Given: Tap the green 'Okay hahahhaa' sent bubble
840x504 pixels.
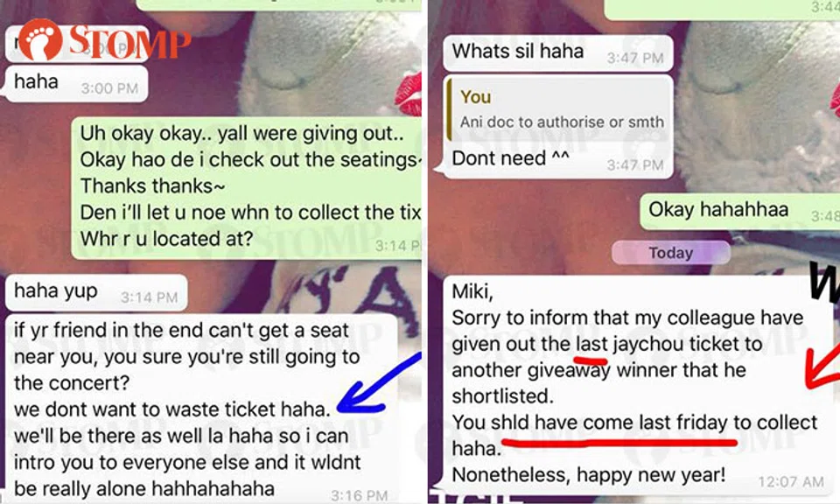Looking at the screenshot, I should (739, 211).
